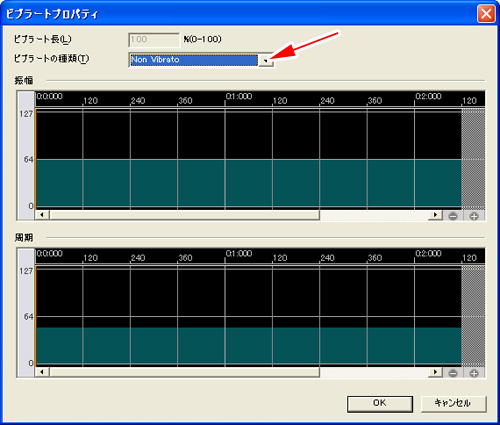
Task: Zoom out the period graph with minus icon
Action: pos(453,373)
